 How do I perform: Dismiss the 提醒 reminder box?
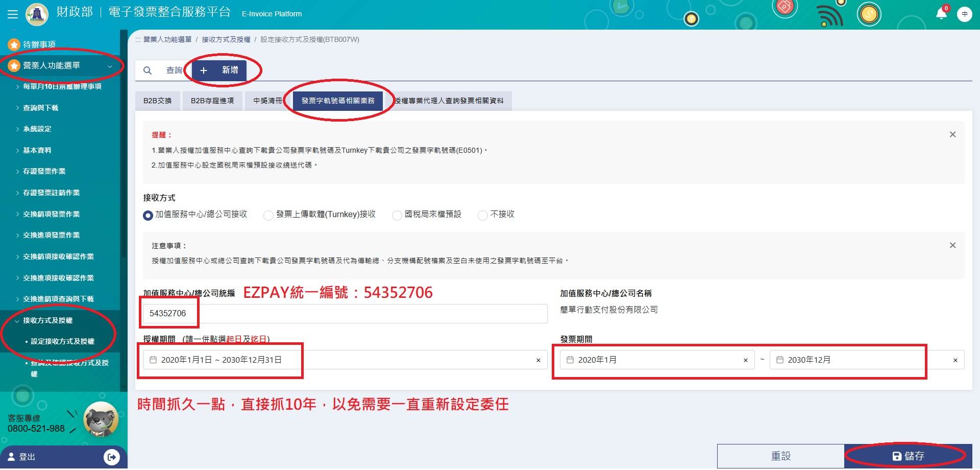click(x=952, y=135)
